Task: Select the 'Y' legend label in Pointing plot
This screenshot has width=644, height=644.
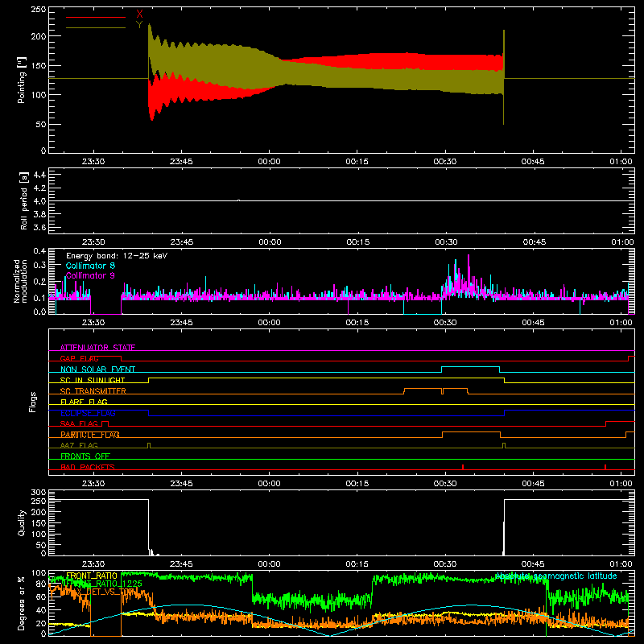Action: point(139,25)
